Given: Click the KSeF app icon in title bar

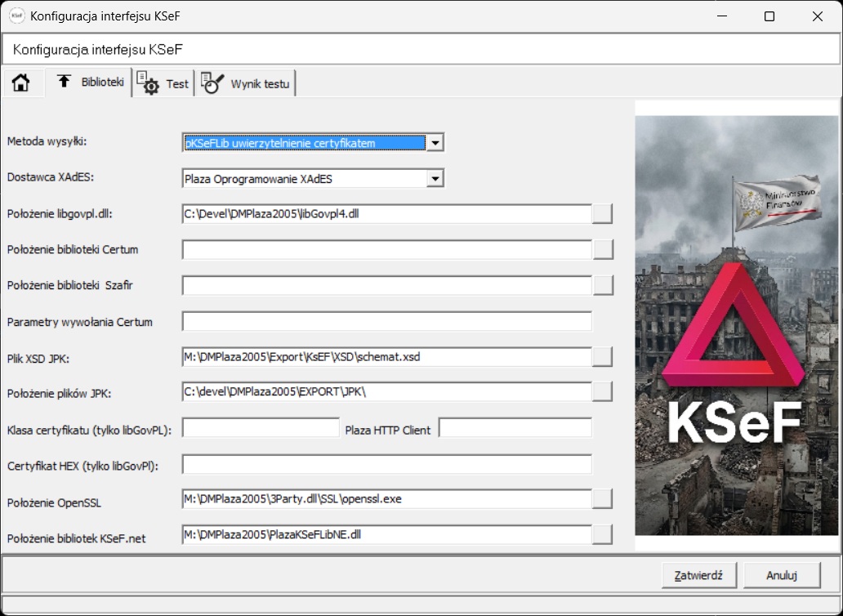Looking at the screenshot, I should click(16, 16).
